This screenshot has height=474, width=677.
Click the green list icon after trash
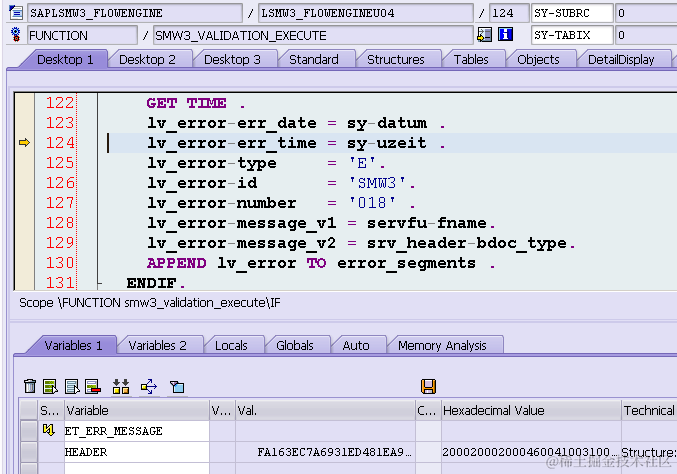click(50, 386)
